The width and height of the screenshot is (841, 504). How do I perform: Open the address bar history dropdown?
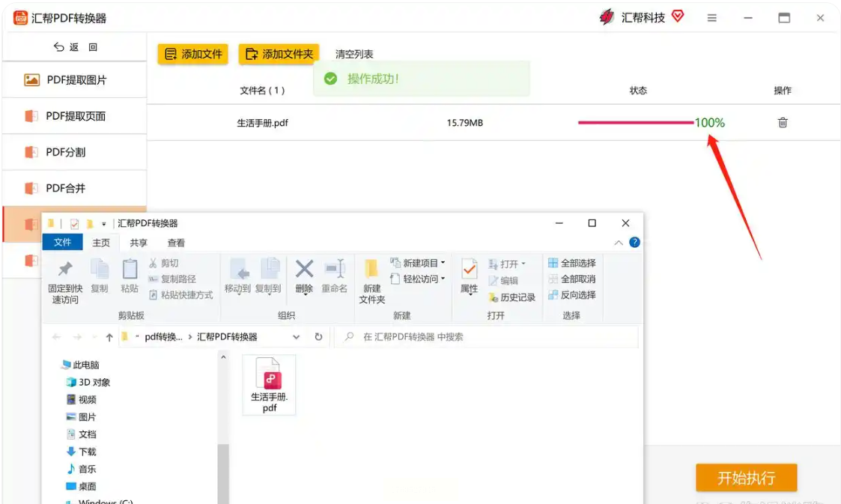pos(297,337)
